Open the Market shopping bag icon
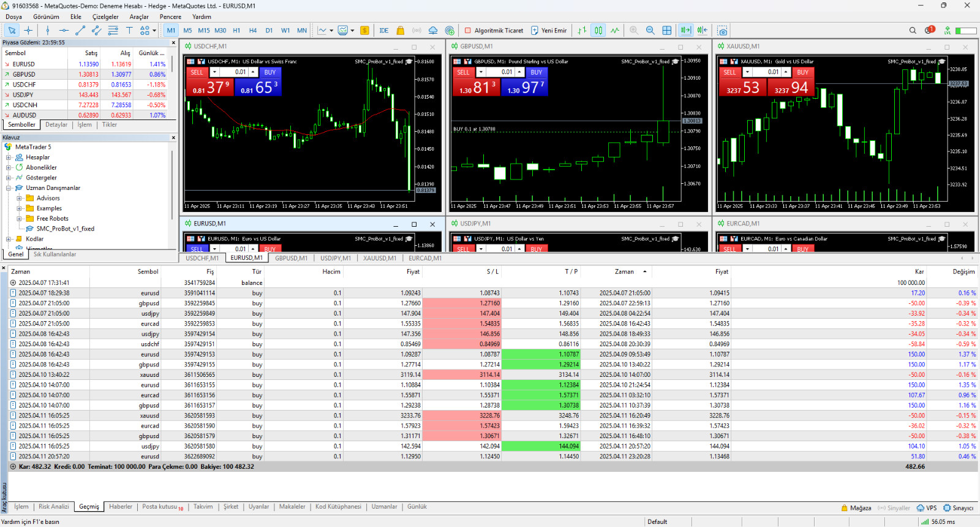 [x=401, y=30]
